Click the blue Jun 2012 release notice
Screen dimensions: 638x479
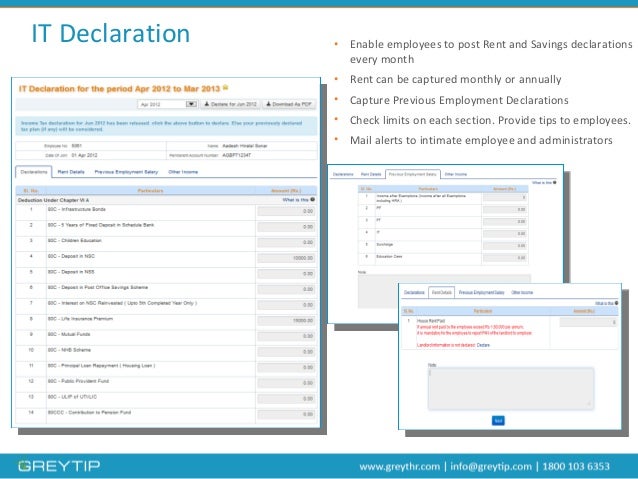pyautogui.click(x=166, y=126)
